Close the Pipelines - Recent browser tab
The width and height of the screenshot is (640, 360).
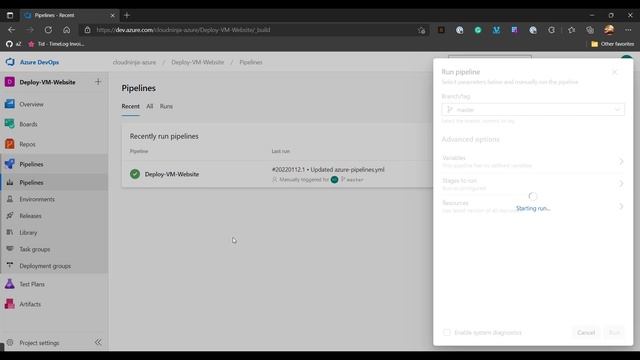(x=113, y=16)
